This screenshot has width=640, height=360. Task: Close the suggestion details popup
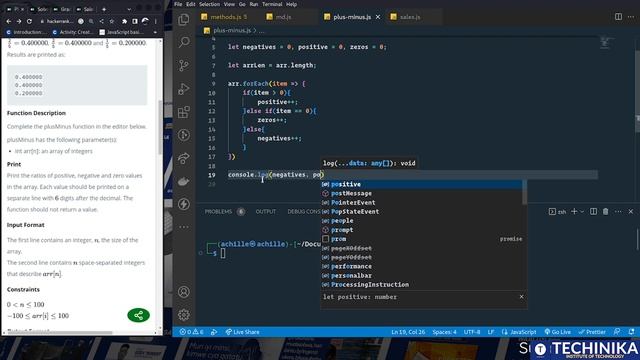(521, 297)
